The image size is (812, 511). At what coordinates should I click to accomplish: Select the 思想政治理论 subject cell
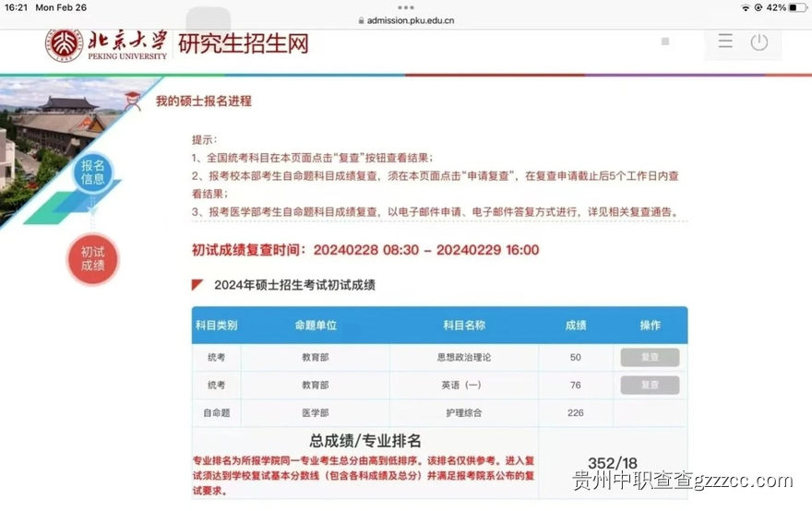464,357
